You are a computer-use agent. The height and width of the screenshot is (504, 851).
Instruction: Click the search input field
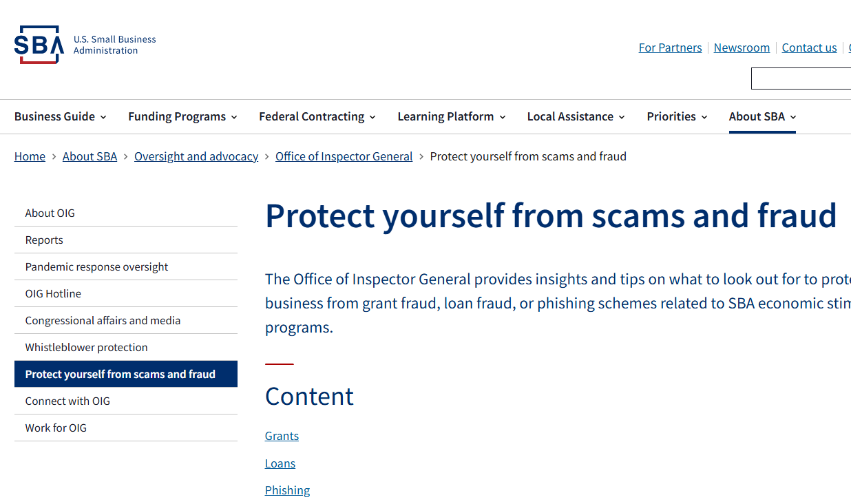click(x=801, y=78)
